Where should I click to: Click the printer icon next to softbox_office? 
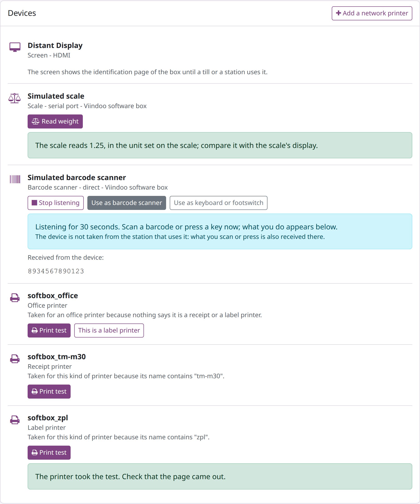(15, 298)
